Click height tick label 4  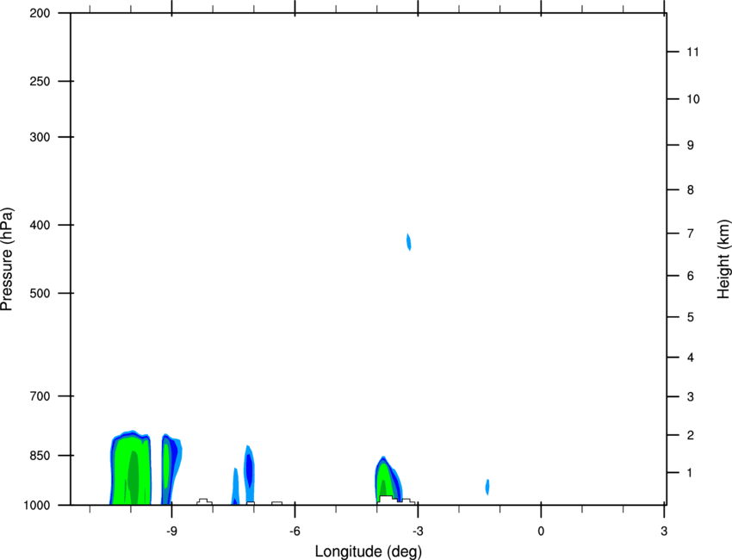691,358
